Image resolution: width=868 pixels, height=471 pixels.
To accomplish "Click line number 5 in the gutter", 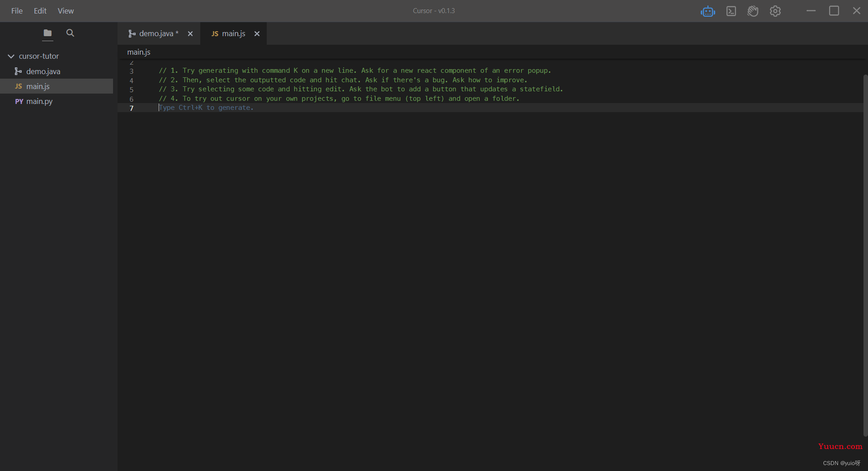I will (132, 89).
